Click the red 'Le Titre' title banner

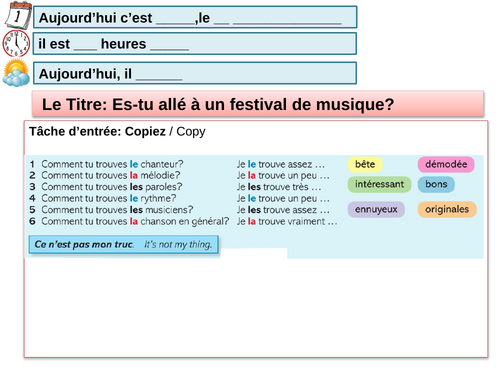point(258,104)
